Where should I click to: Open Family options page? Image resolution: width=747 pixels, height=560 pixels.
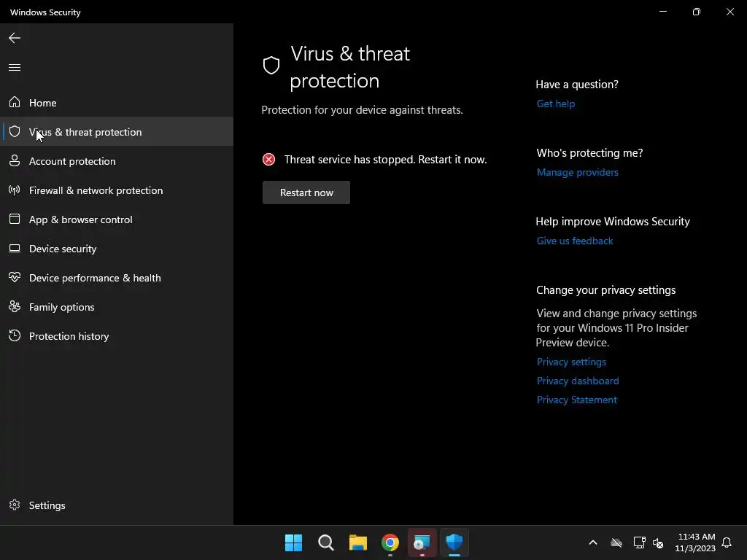(x=117, y=307)
